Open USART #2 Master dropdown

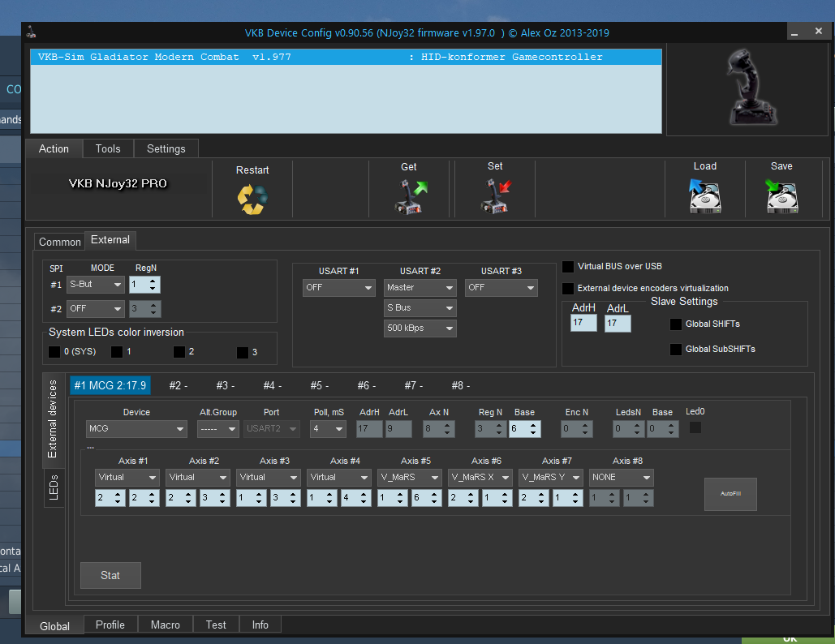click(x=420, y=287)
